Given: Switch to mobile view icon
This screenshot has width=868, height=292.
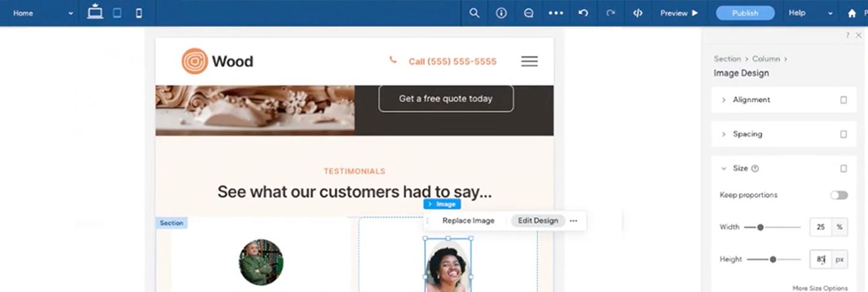Looking at the screenshot, I should (x=139, y=13).
